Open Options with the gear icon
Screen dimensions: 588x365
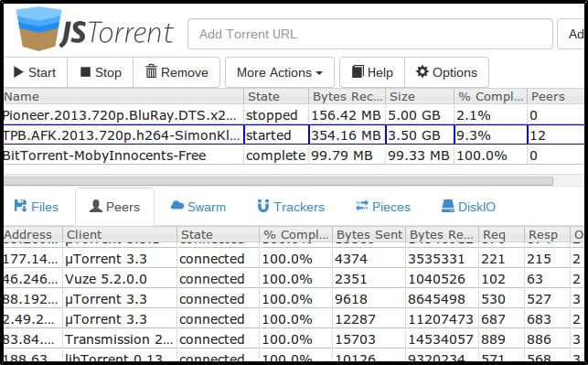point(446,72)
